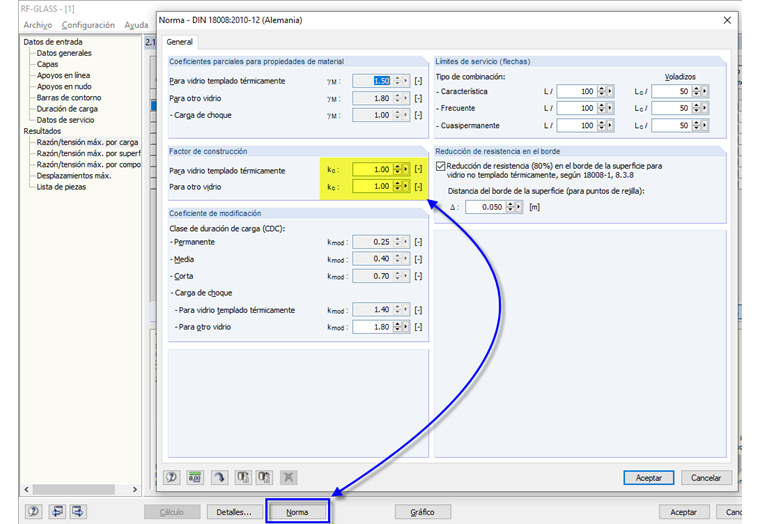Toggle edge strength reduction (80%) checkbox
Viewport: 760px width, 524px height.
coord(441,166)
